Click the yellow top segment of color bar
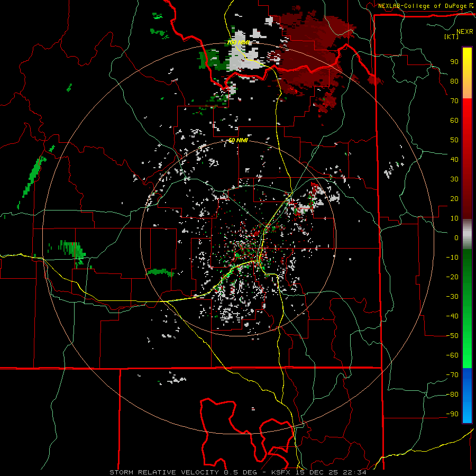 tap(467, 73)
